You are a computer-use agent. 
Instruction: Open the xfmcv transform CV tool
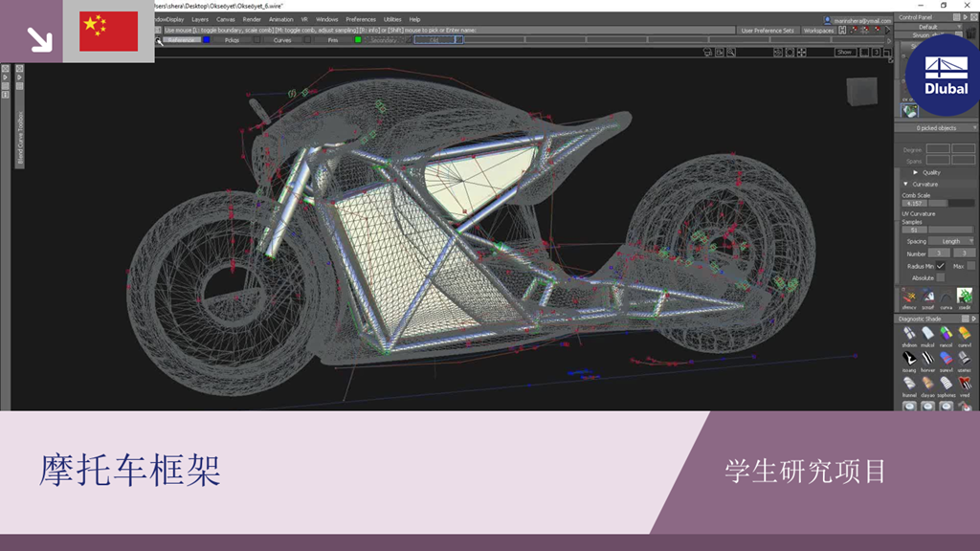coord(909,297)
